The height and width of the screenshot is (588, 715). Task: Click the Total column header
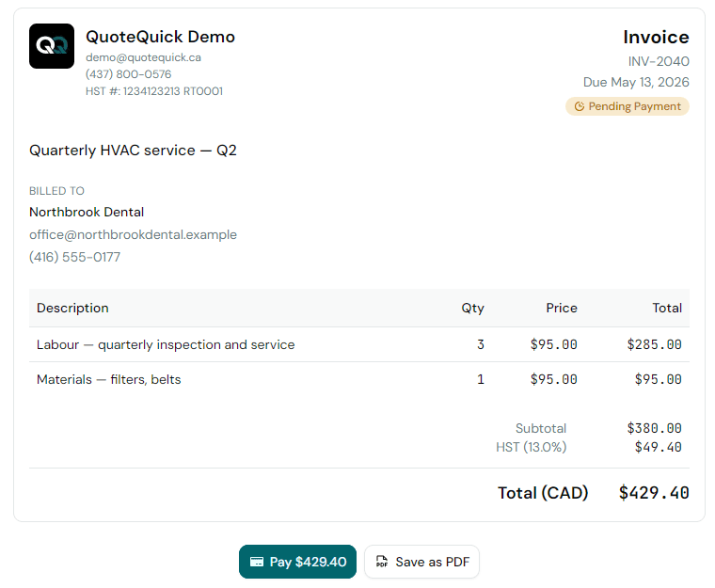[x=667, y=308]
